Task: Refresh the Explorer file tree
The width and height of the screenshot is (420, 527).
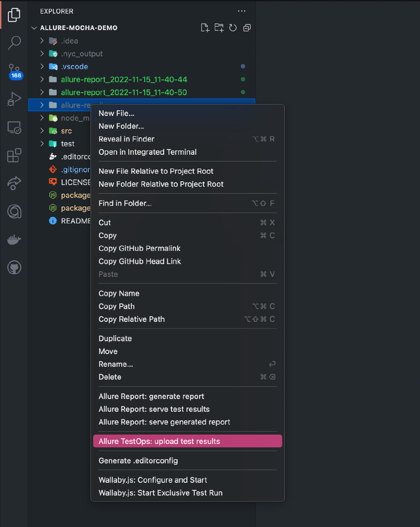Action: [233, 28]
